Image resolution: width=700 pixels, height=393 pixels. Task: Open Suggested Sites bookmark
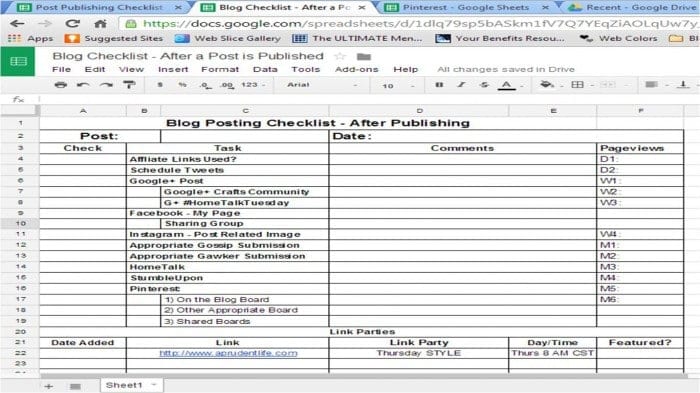[x=114, y=38]
